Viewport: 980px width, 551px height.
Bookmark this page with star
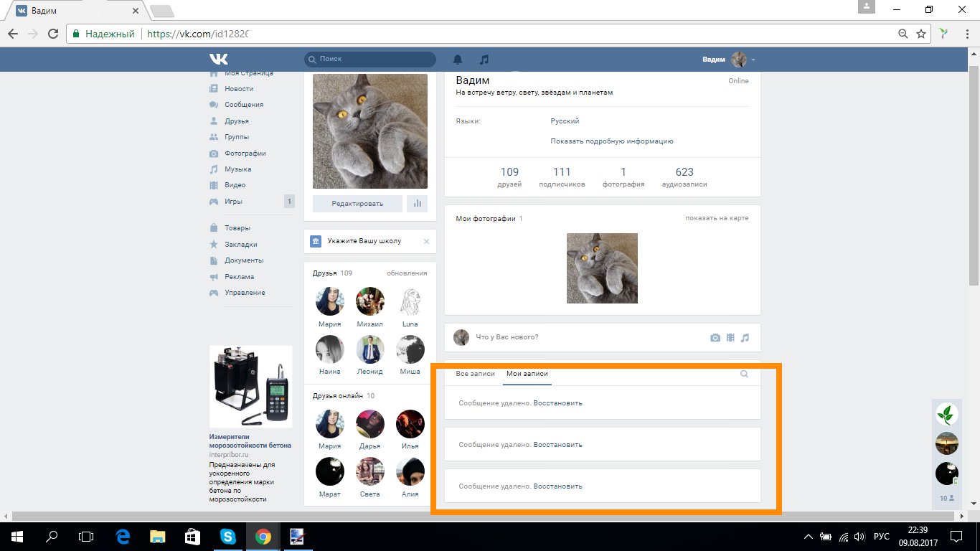pos(921,34)
